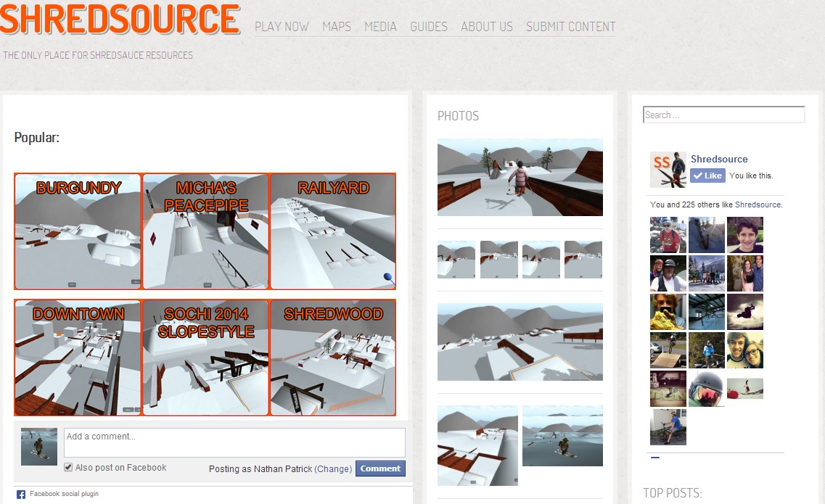
Task: Go to the Media section
Action: coord(380,27)
